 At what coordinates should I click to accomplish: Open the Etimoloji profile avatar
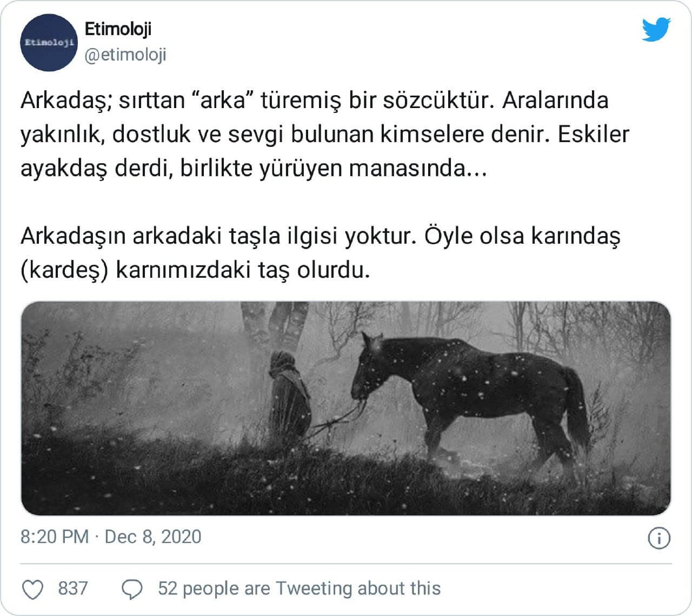[x=49, y=43]
